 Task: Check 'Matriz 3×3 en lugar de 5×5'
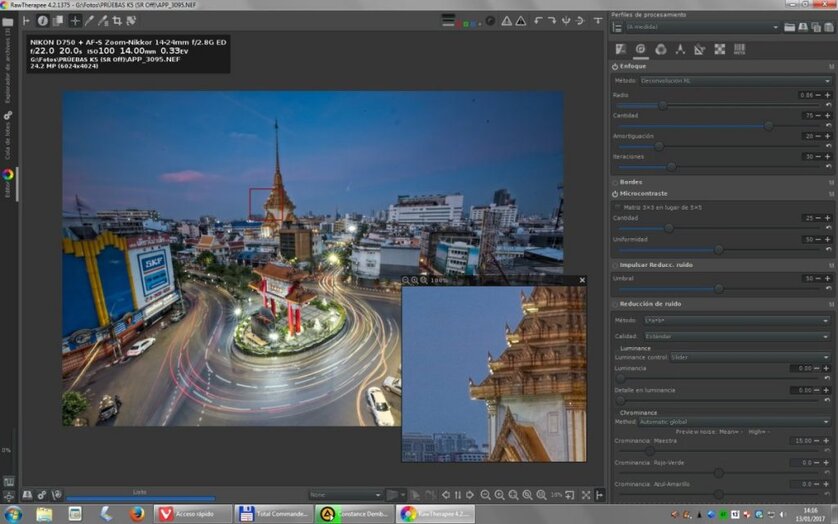(616, 207)
